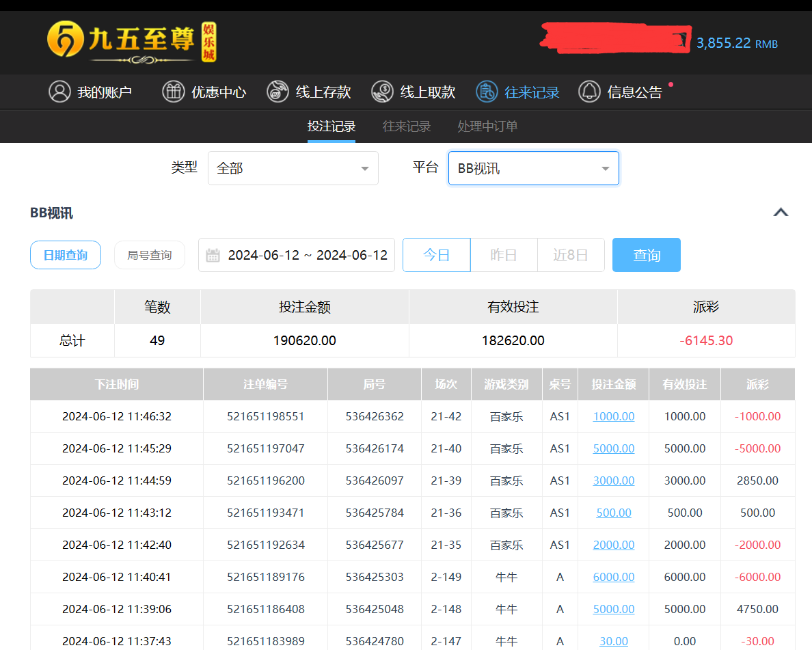The width and height of the screenshot is (812, 650).
Task: Collapse the BB视讯 section chevron
Action: [781, 213]
